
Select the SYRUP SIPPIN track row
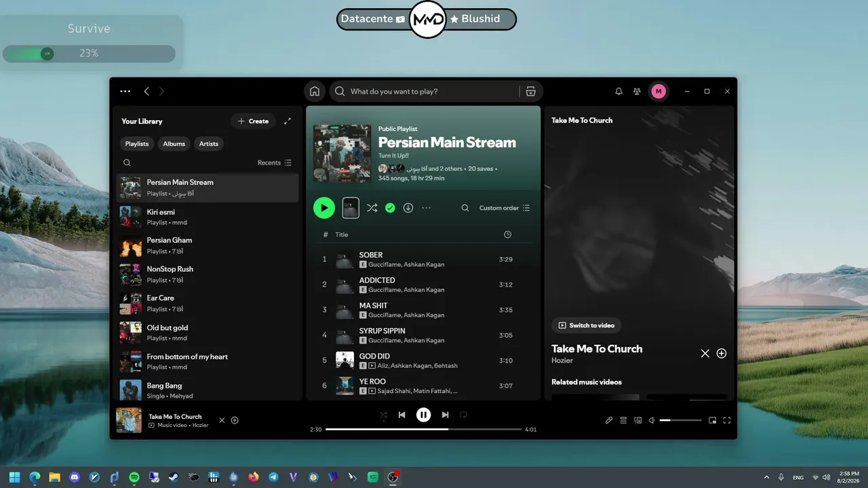(423, 335)
